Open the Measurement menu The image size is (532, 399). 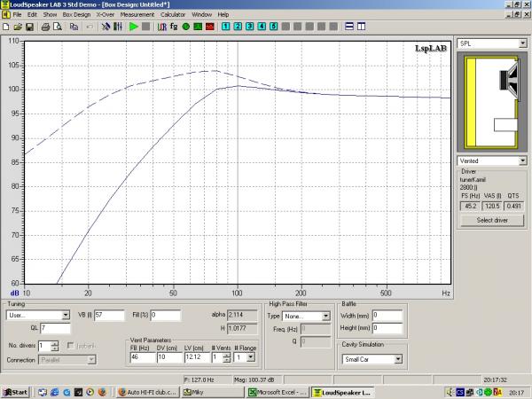click(x=137, y=15)
